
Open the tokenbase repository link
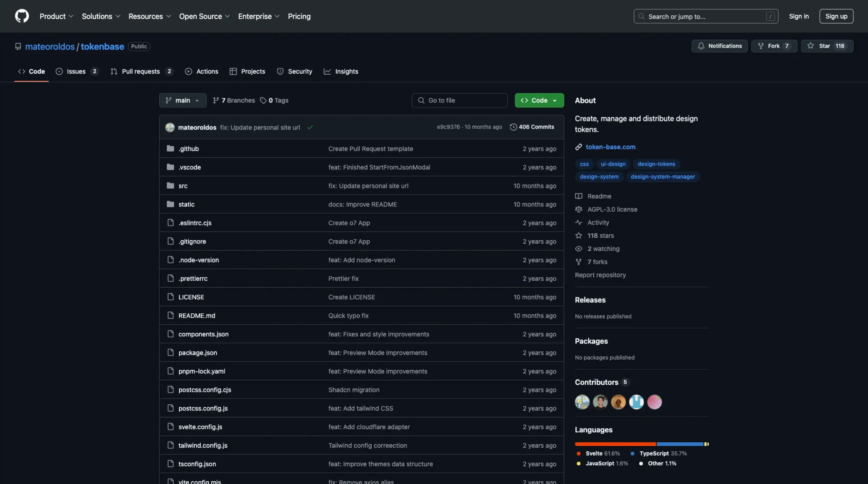(102, 46)
